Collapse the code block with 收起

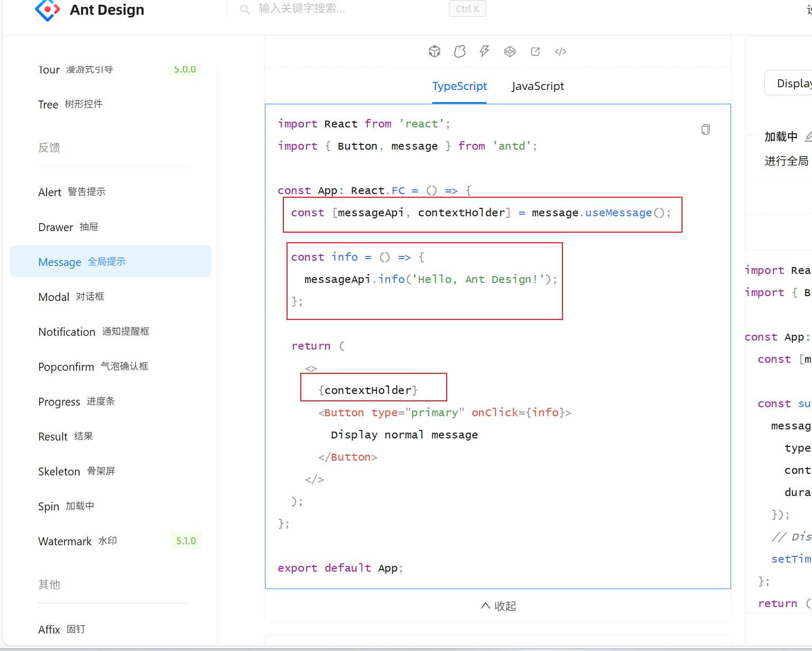coord(498,606)
